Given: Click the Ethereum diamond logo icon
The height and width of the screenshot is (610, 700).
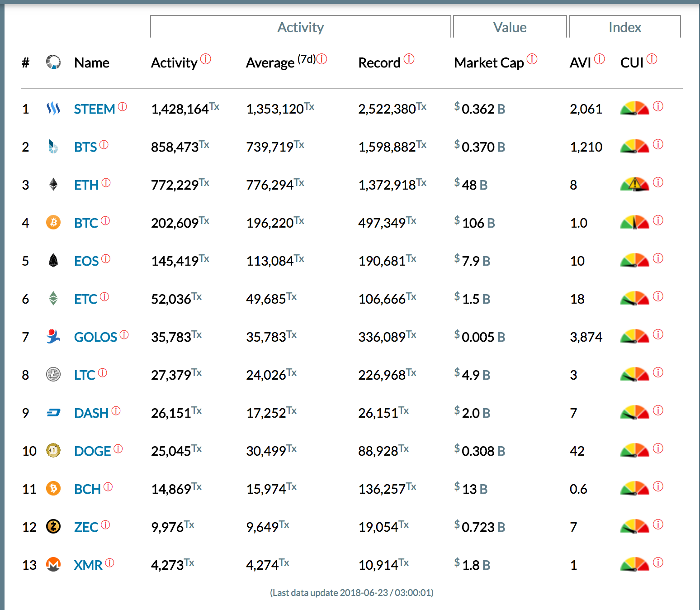Looking at the screenshot, I should (53, 185).
